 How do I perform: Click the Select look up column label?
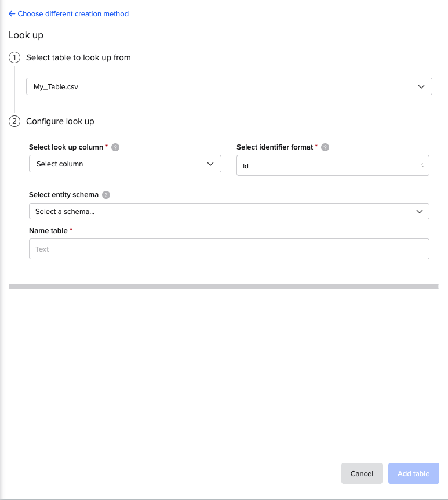(66, 147)
